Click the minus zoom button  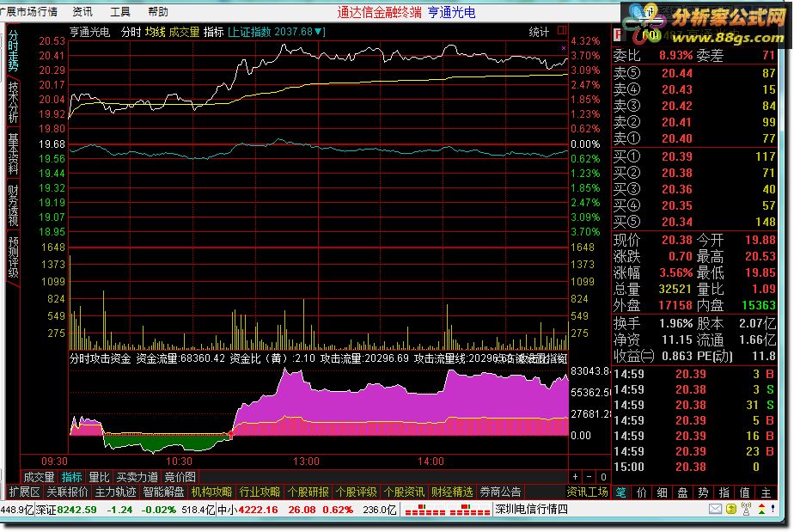click(x=589, y=477)
